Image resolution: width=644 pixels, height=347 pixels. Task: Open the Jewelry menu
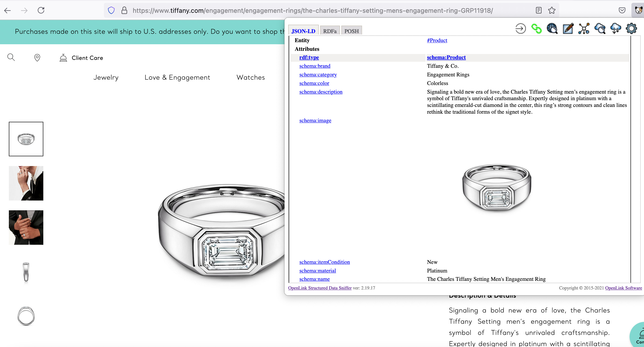tap(106, 78)
